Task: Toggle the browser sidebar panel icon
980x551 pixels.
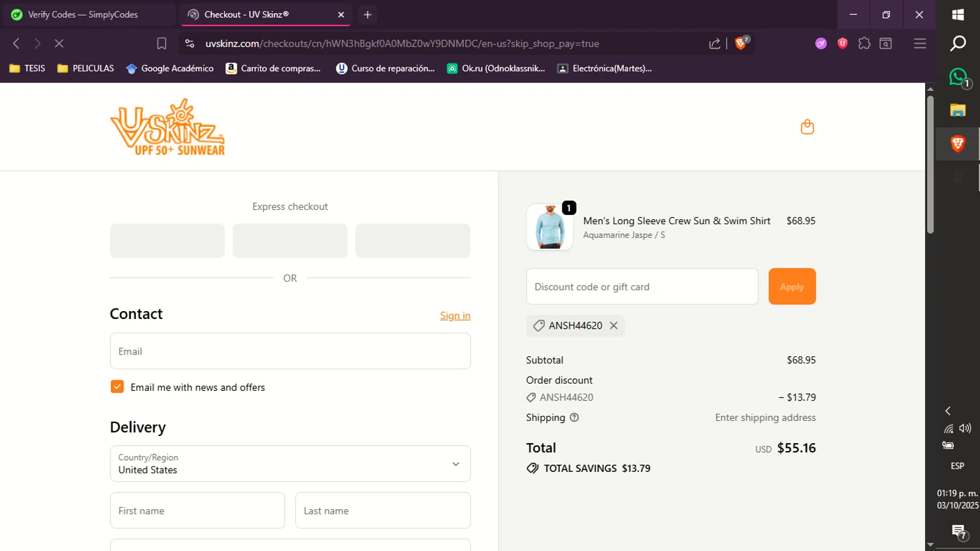Action: [886, 44]
